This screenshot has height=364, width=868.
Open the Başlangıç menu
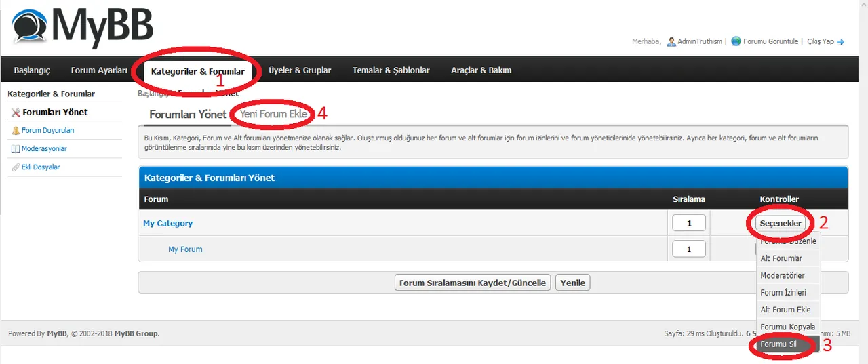pos(32,70)
